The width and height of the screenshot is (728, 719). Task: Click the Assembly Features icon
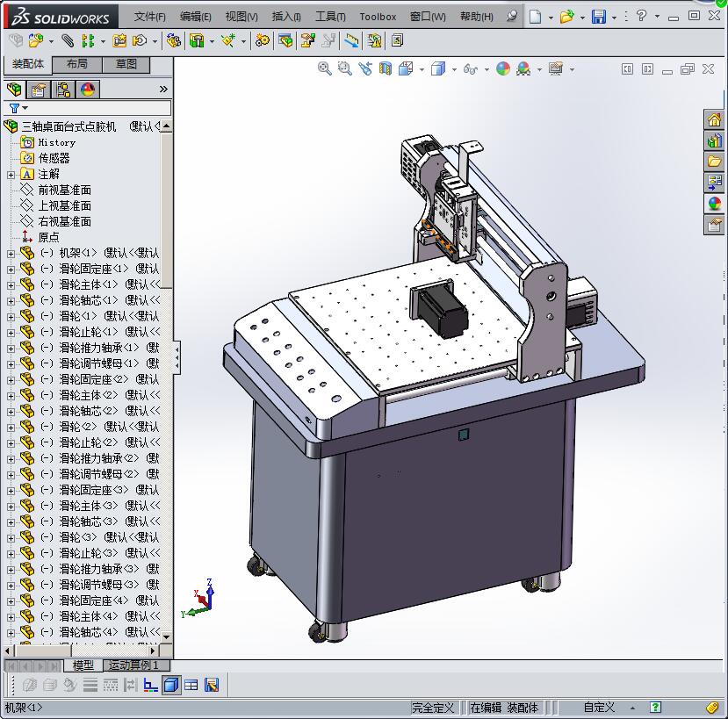[197, 41]
